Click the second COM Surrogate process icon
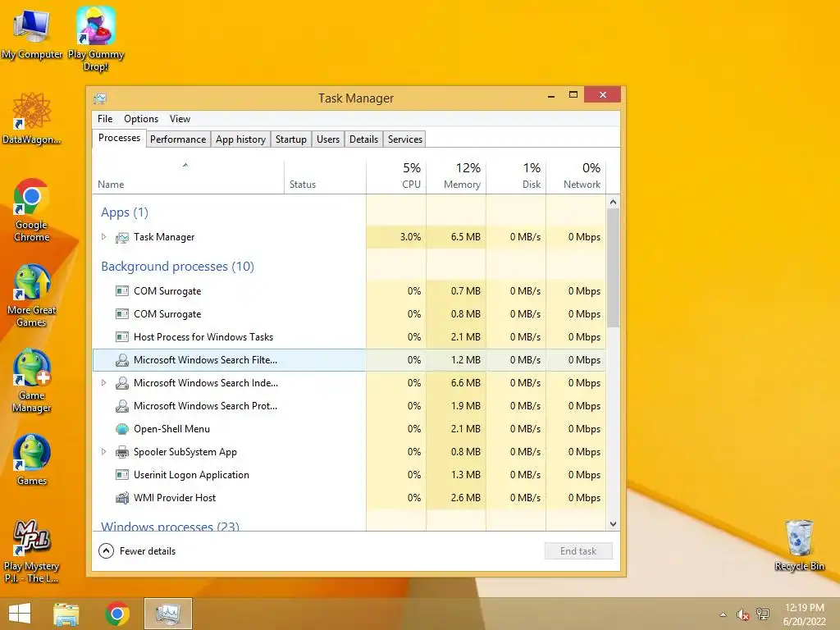840x630 pixels. click(122, 314)
